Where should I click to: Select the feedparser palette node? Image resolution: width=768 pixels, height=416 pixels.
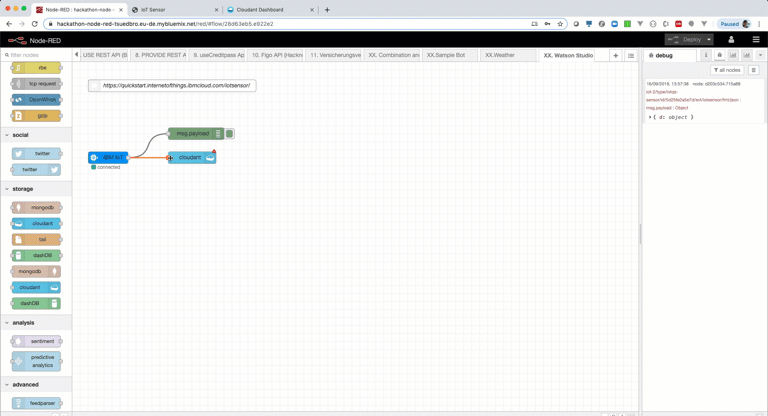coord(36,403)
